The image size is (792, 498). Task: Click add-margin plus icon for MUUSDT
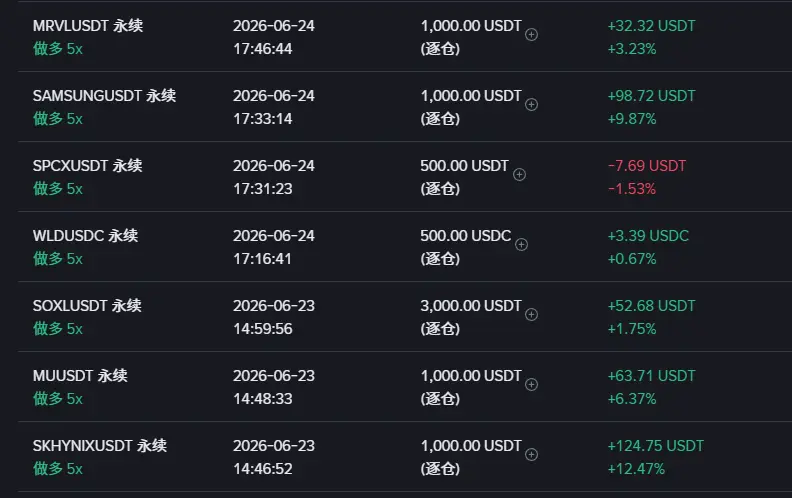point(531,385)
